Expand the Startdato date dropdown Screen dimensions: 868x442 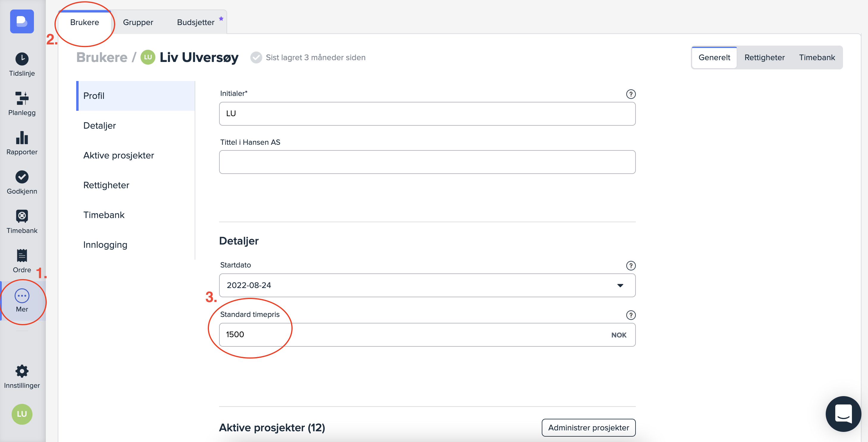[620, 285]
